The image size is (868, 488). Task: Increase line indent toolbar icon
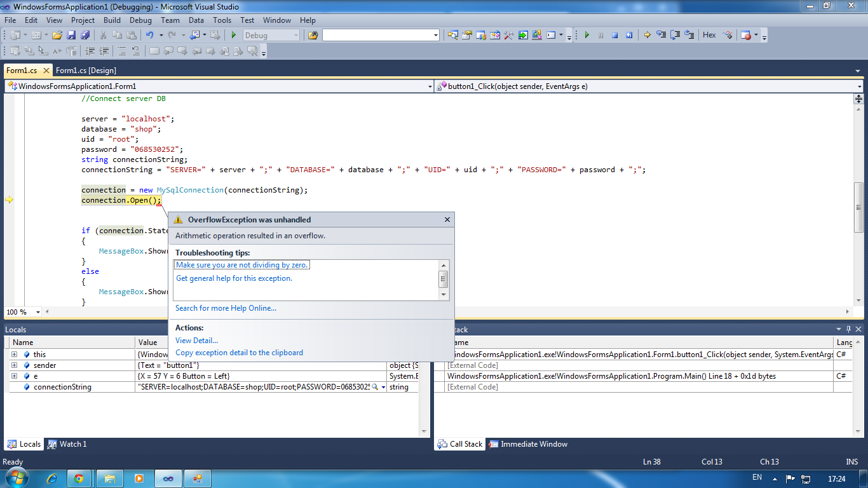(x=104, y=51)
